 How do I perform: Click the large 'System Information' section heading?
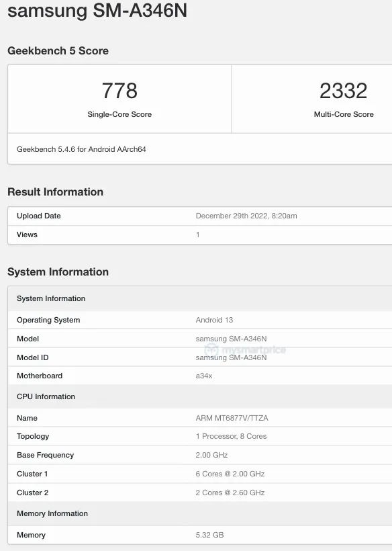(58, 271)
